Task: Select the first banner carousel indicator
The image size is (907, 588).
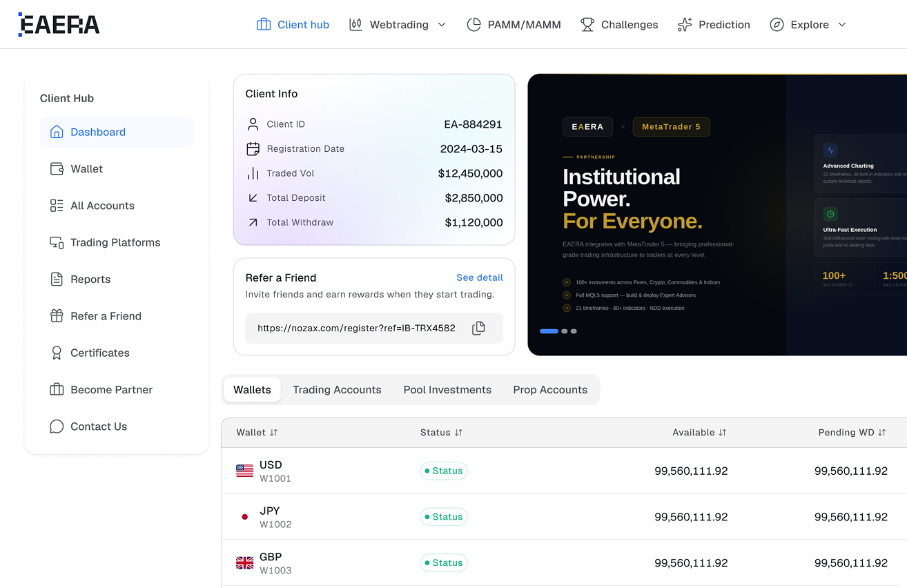Action: (x=549, y=331)
